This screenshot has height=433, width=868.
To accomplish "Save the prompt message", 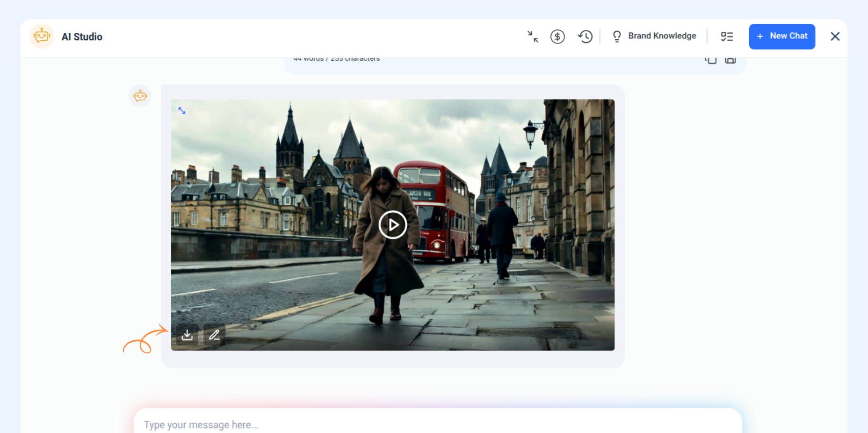I will (x=731, y=60).
